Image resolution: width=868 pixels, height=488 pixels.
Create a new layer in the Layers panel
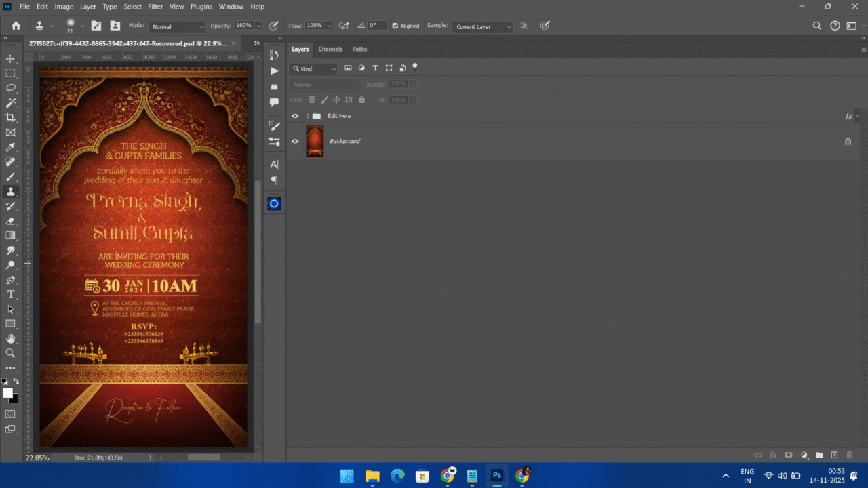pos(835,455)
